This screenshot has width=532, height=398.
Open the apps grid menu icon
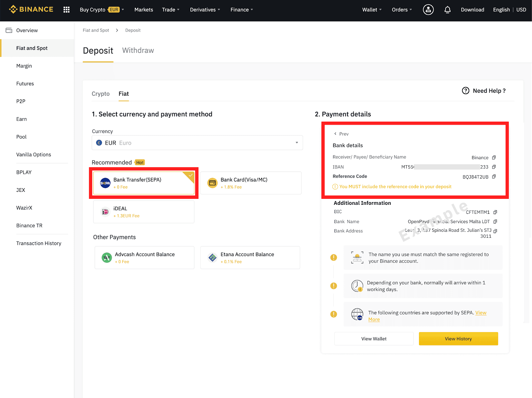66,10
